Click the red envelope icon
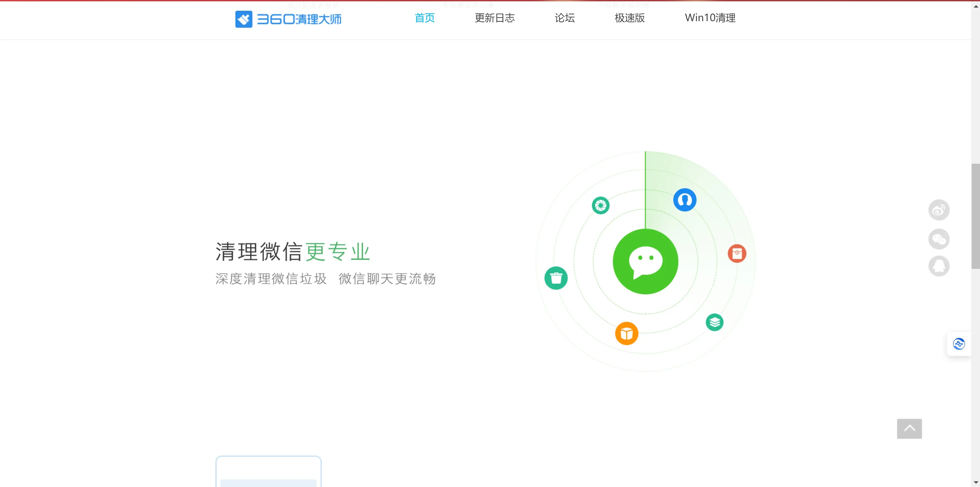The image size is (980, 487). pyautogui.click(x=737, y=253)
